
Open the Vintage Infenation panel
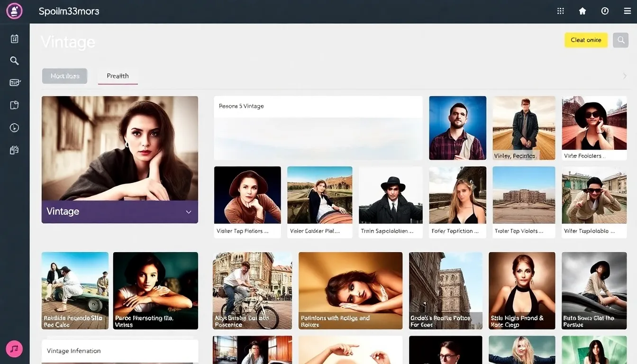click(x=119, y=351)
